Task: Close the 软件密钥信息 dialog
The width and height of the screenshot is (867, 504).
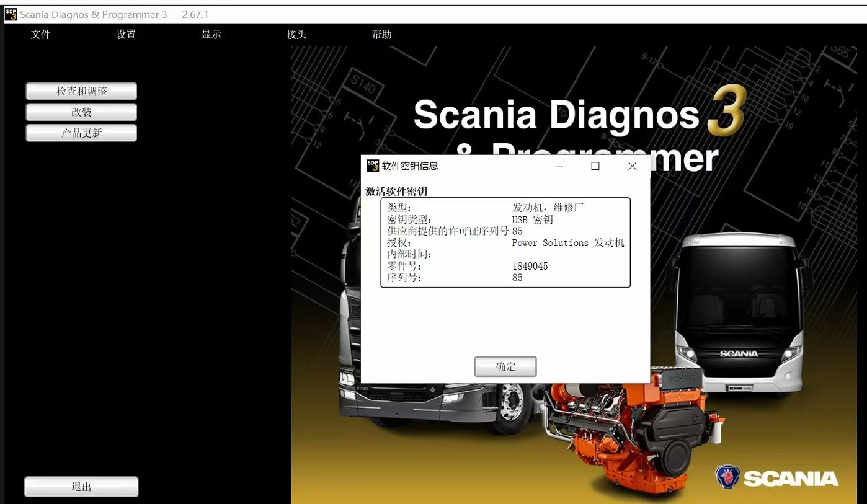Action: click(x=632, y=166)
